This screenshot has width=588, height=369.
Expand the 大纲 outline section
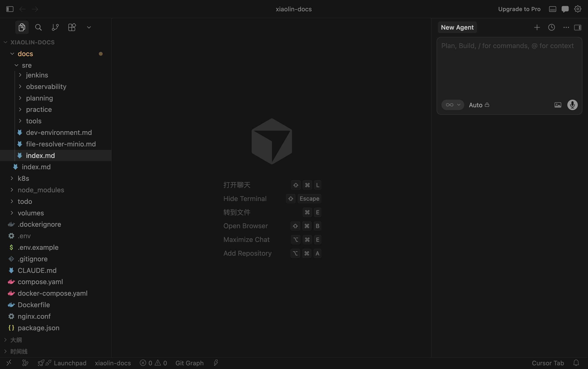56,340
